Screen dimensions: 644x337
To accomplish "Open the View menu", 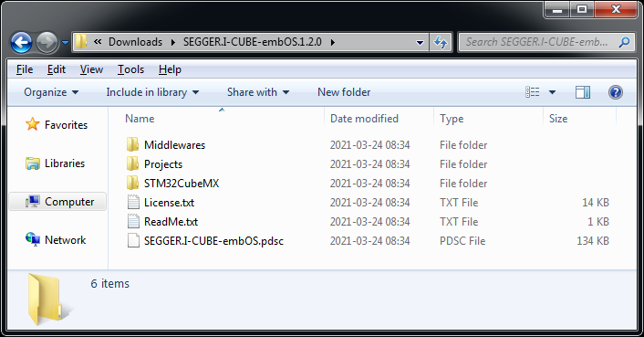I will (91, 69).
